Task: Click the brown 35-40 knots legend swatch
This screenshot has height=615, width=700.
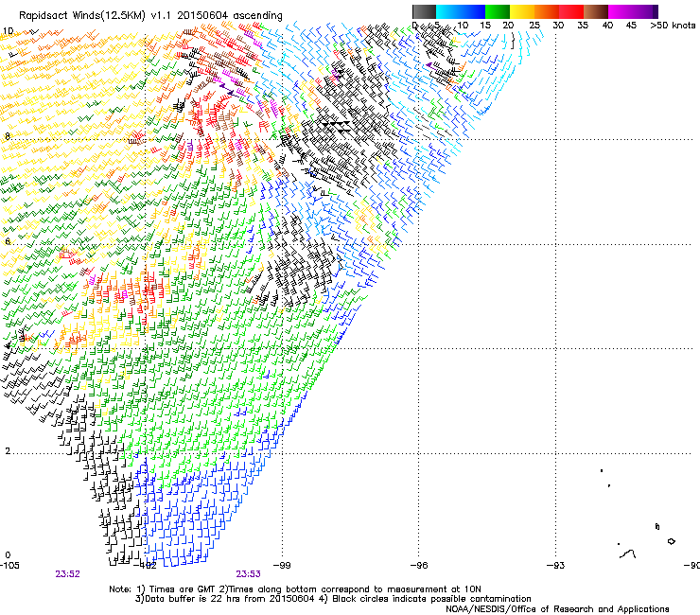Action: pyautogui.click(x=596, y=11)
